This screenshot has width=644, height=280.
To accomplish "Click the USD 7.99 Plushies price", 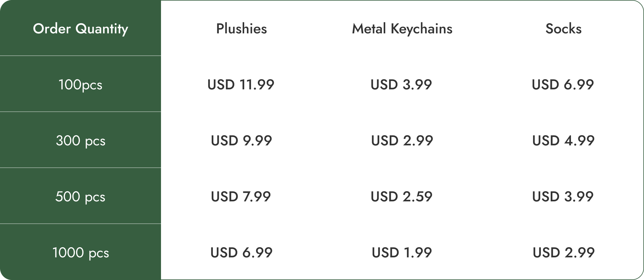I will 241,197.
